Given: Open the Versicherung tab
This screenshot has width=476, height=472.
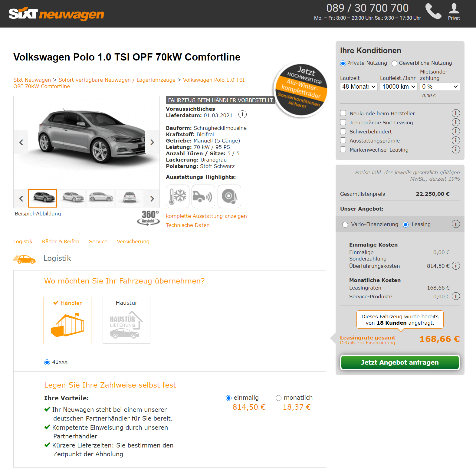Looking at the screenshot, I should (x=133, y=241).
